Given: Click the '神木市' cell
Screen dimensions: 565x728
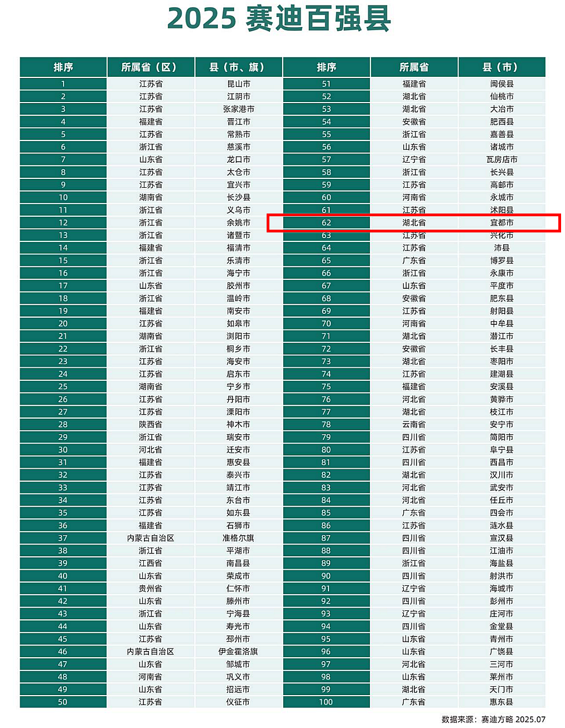Looking at the screenshot, I should pyautogui.click(x=239, y=424).
